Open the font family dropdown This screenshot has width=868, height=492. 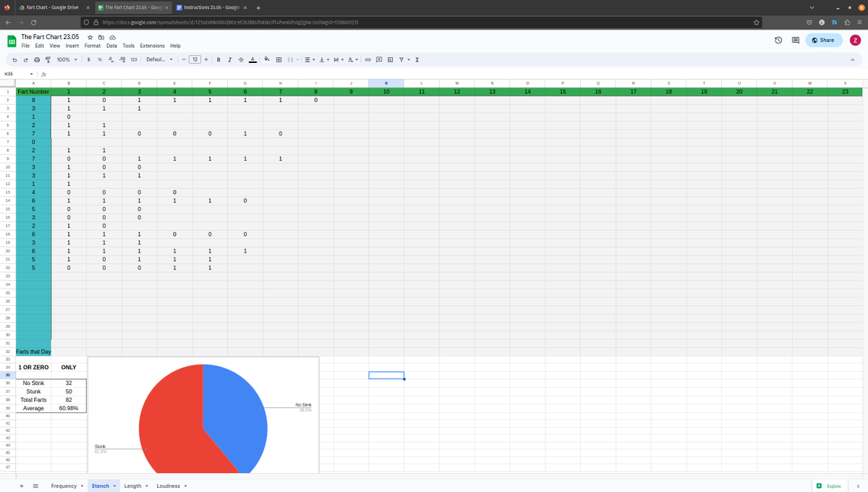160,59
